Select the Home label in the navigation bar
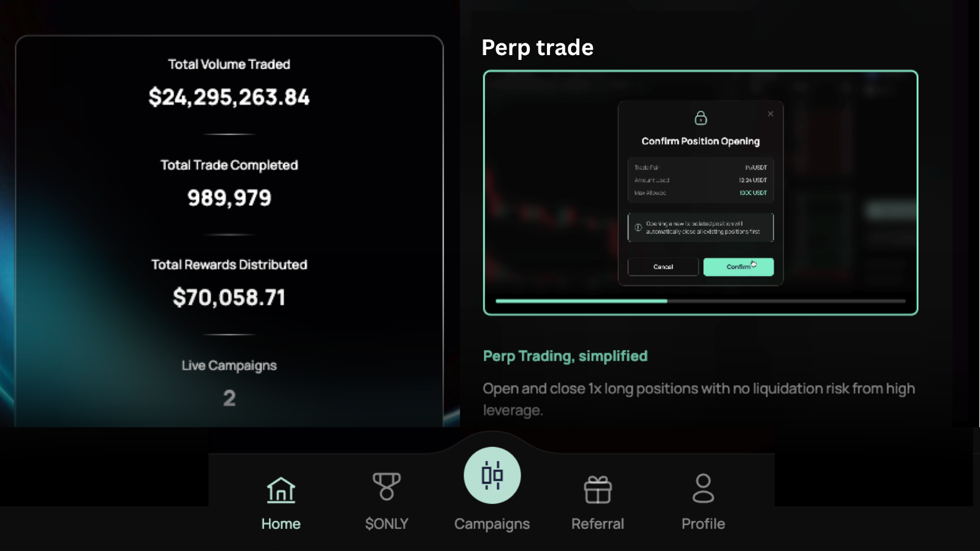 pos(281,523)
